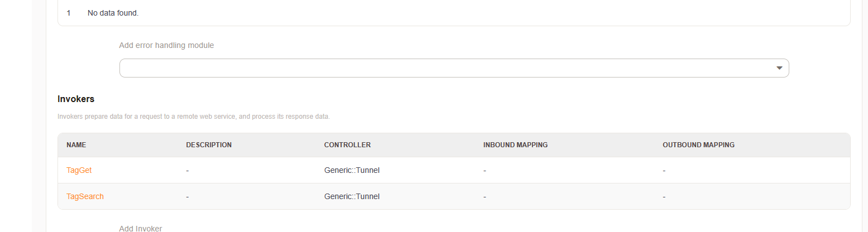
Task: Click the 'Add error handling module' label
Action: pyautogui.click(x=166, y=45)
